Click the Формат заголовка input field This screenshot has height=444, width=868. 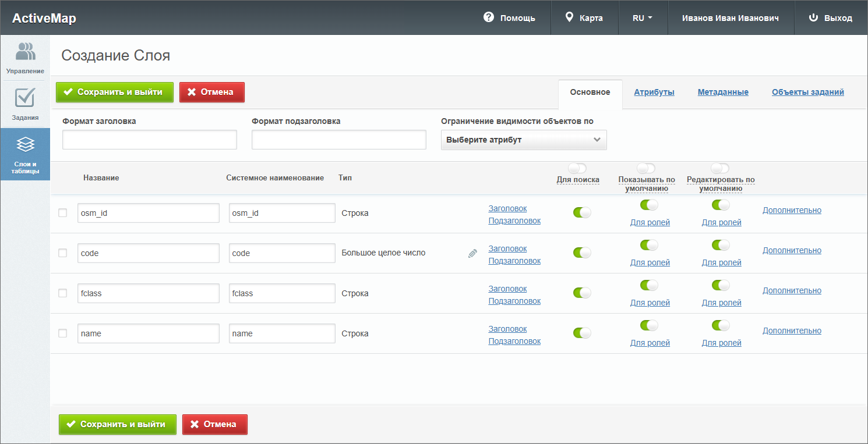[150, 140]
